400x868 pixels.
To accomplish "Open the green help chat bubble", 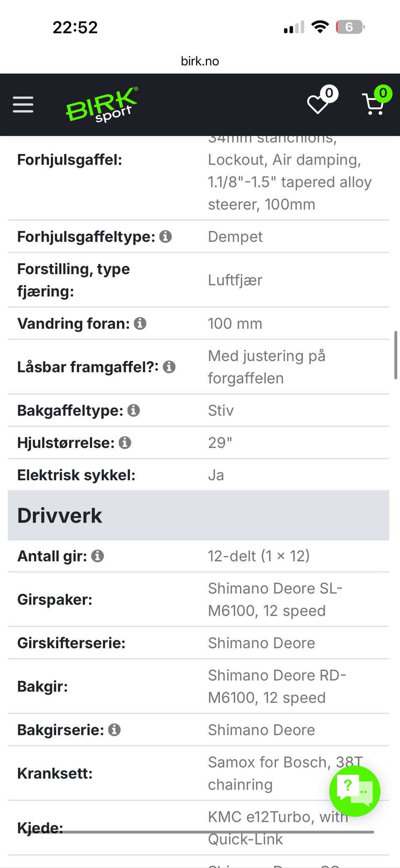I will pos(354,790).
